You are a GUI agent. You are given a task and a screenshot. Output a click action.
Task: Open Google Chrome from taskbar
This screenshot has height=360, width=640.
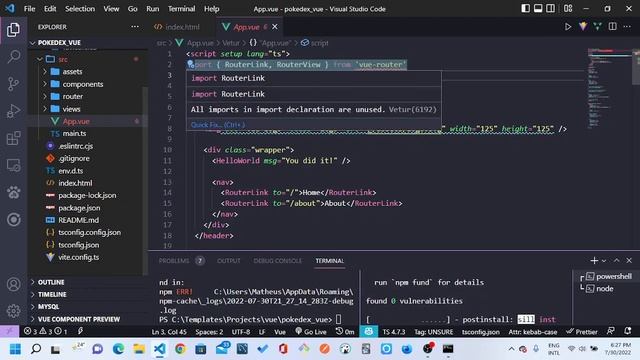click(180, 349)
